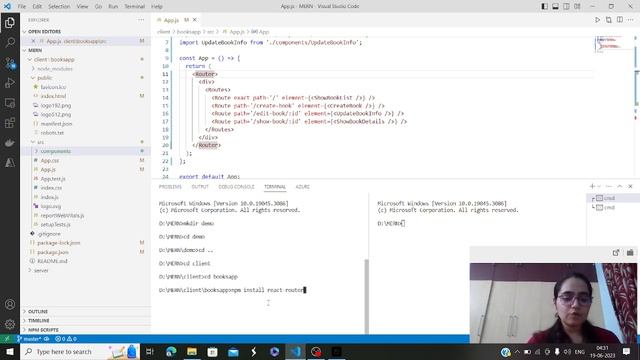Open App.css in the explorer tree
Image resolution: width=640 pixels, height=360 pixels.
point(50,160)
